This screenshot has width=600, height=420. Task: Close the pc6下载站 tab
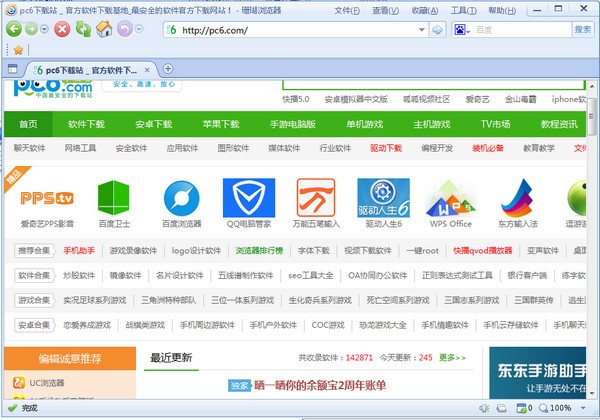coord(147,70)
